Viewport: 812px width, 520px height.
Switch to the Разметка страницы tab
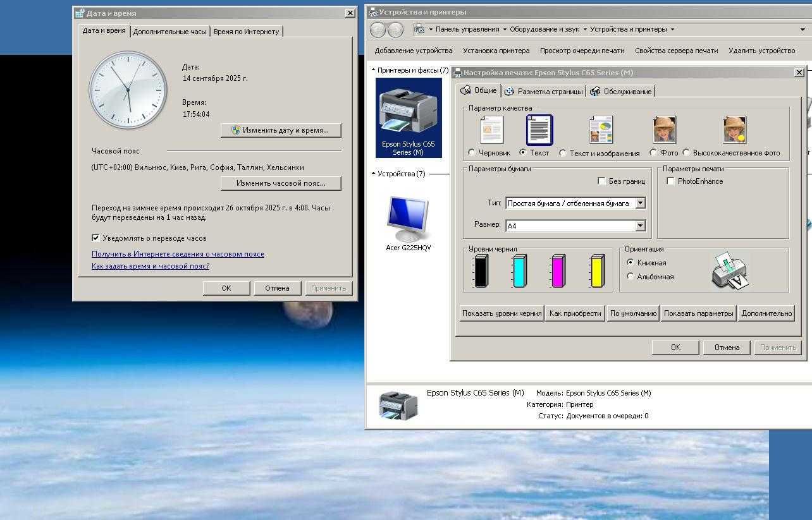(x=543, y=92)
